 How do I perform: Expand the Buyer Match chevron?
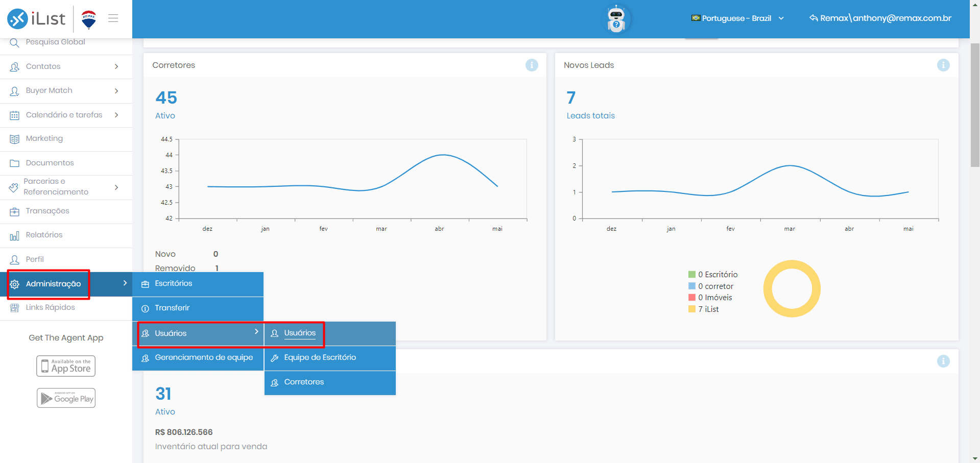pyautogui.click(x=116, y=91)
